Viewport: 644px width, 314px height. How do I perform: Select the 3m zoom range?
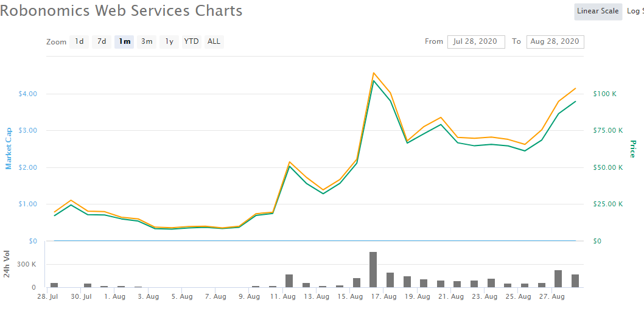tap(147, 41)
